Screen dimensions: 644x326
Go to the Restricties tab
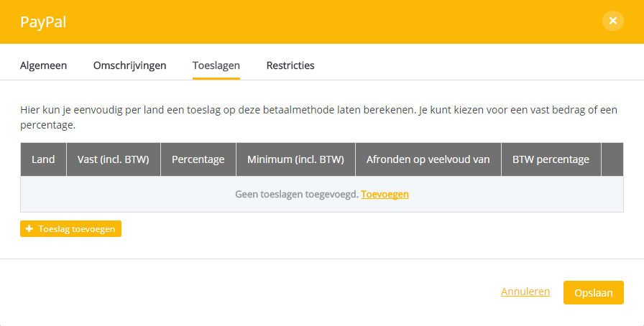pyautogui.click(x=290, y=65)
